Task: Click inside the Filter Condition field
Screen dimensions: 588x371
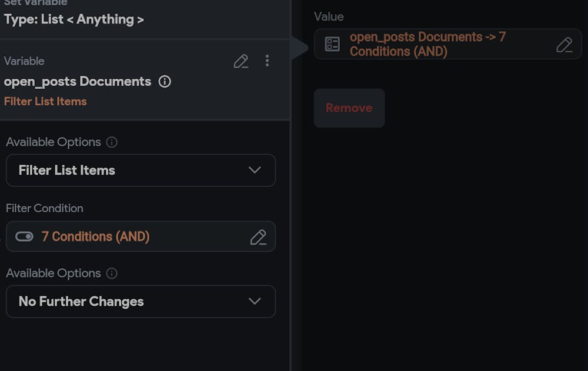Action: pos(141,236)
